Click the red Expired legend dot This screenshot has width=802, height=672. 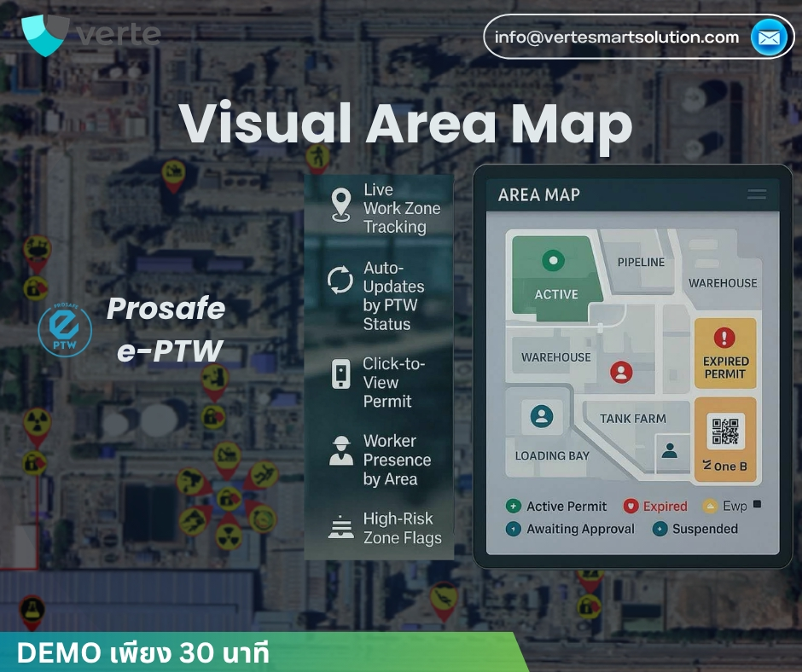(631, 507)
